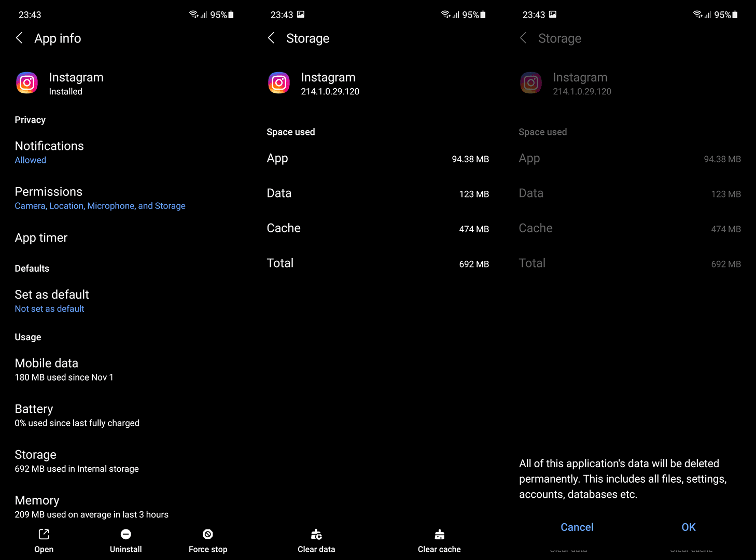Tap the Cache 474 MB row

(x=378, y=228)
